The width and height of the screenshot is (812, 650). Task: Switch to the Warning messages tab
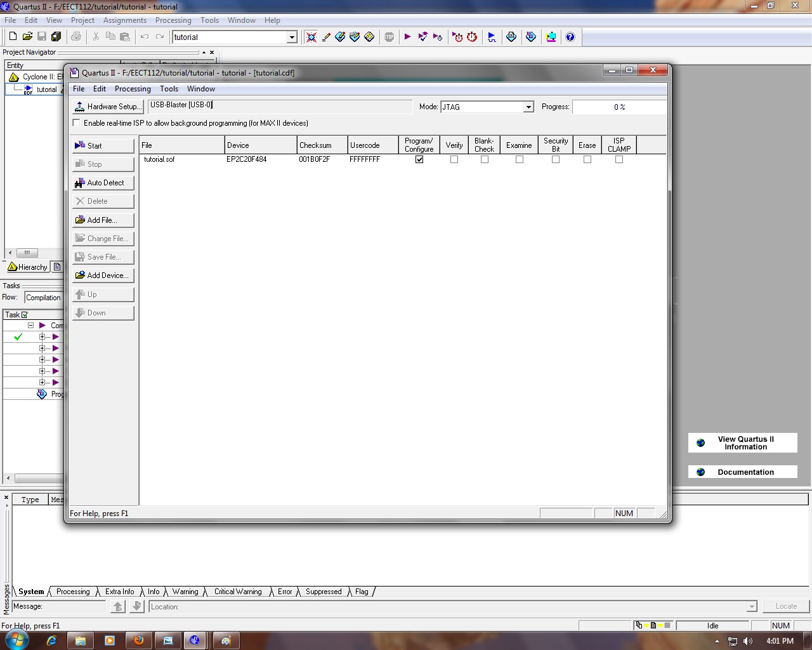(x=185, y=591)
